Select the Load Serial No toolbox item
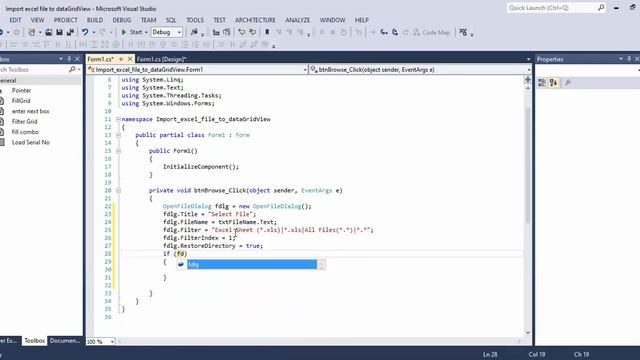 tap(31, 142)
